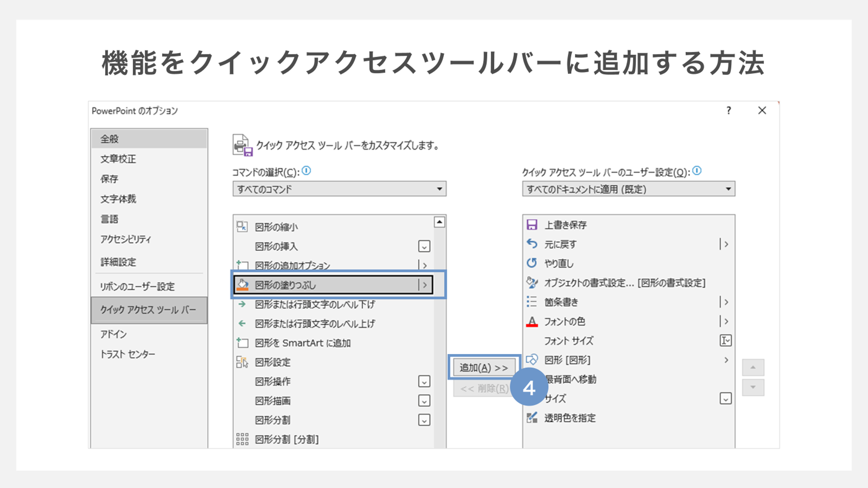Image resolution: width=868 pixels, height=488 pixels.
Task: Click the やり直し redo icon
Action: coord(532,263)
